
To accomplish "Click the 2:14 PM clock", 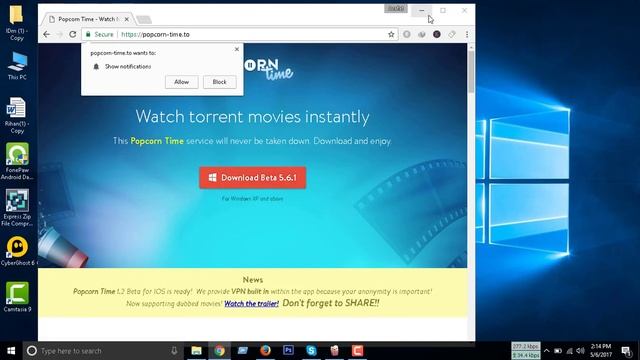I will tap(600, 351).
